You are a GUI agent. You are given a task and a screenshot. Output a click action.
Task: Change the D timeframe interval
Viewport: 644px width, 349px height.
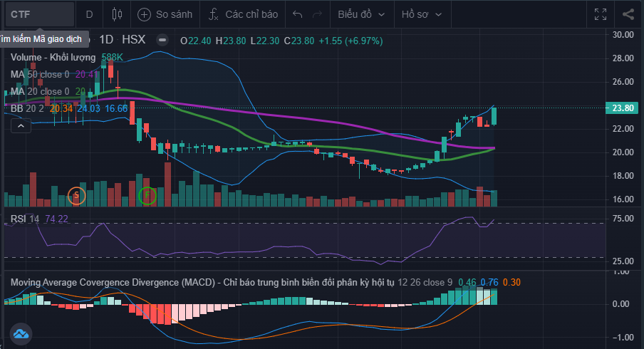[89, 14]
